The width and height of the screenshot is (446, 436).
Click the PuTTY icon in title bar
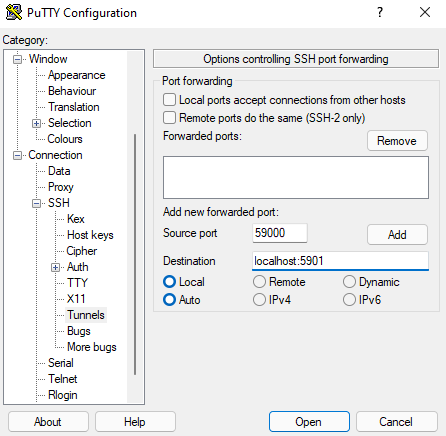14,13
